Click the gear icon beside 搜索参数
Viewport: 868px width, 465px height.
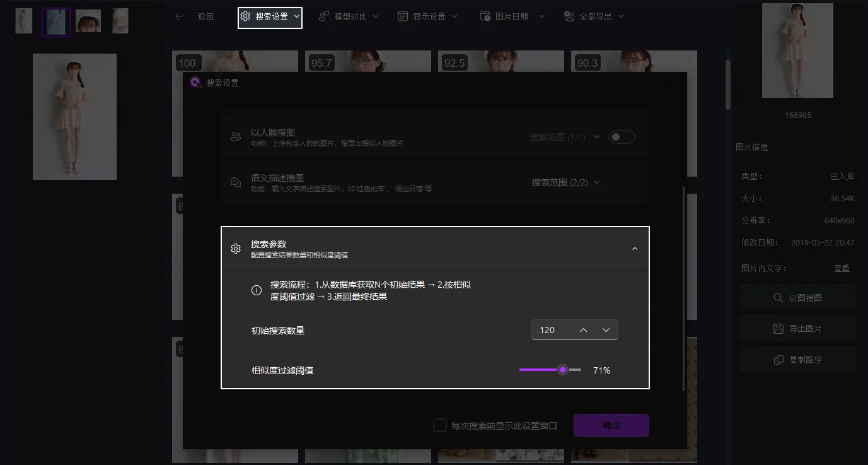pyautogui.click(x=235, y=249)
